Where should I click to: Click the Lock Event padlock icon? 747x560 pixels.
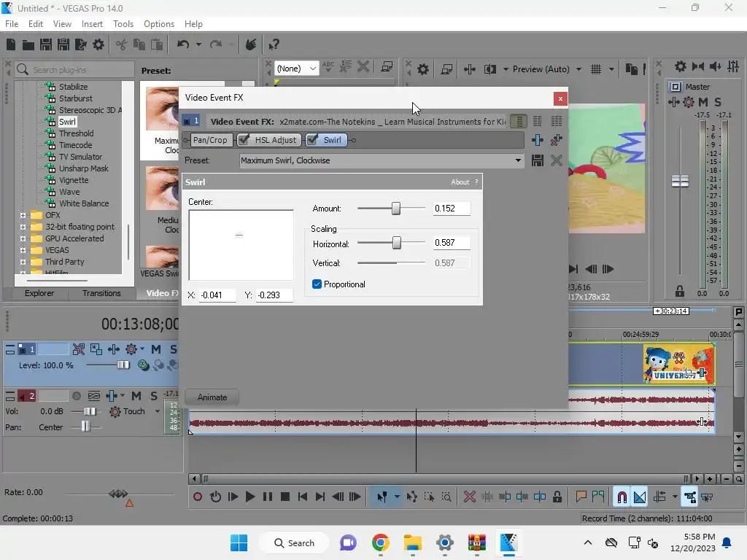[557, 497]
